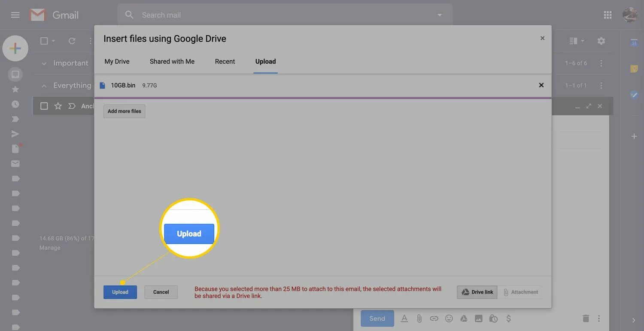Open Important section options menu
Screen dimensions: 644x331
point(601,63)
